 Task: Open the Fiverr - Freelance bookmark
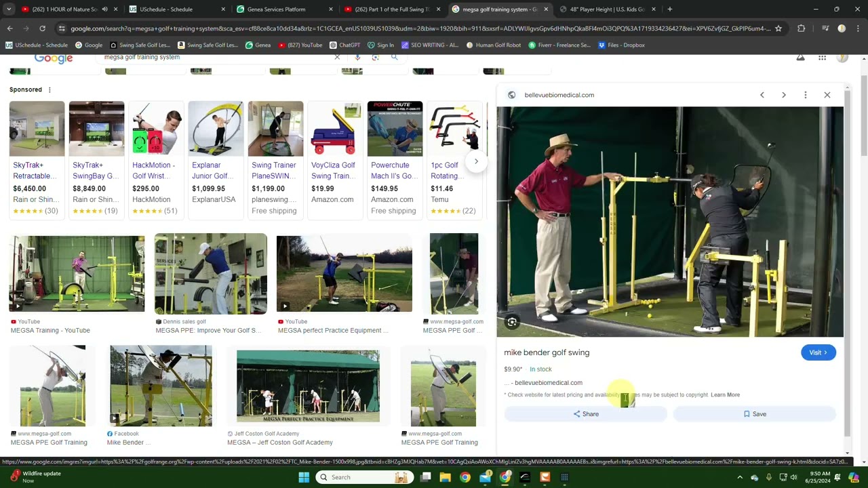559,45
